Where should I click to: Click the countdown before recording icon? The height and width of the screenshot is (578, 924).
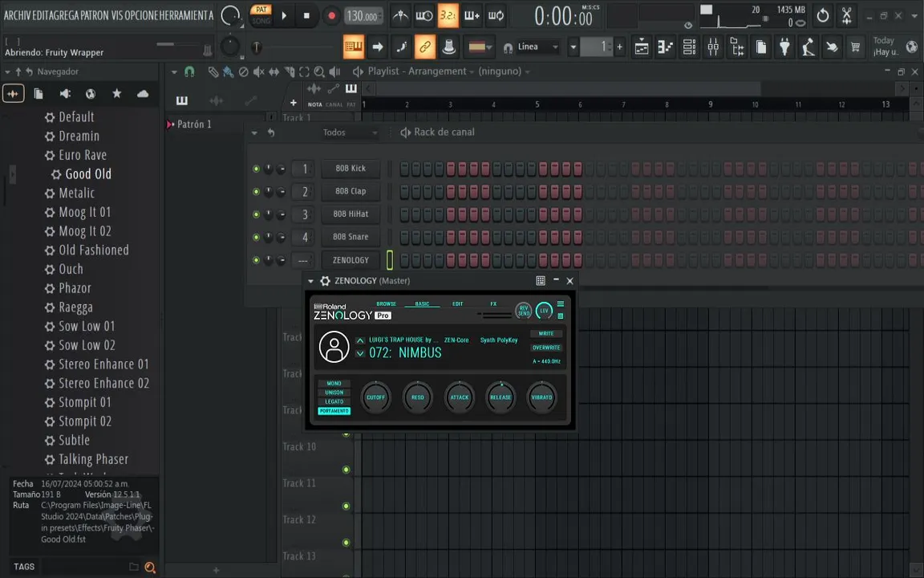click(x=448, y=16)
